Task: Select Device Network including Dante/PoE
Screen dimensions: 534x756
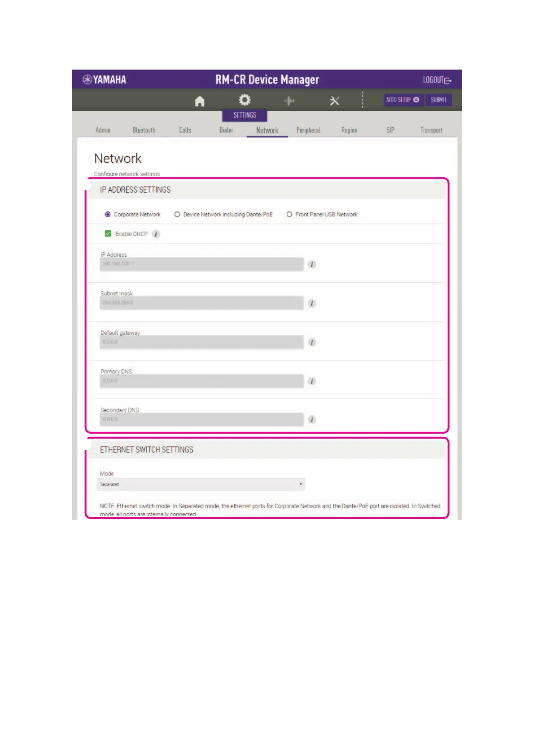Action: (x=177, y=215)
